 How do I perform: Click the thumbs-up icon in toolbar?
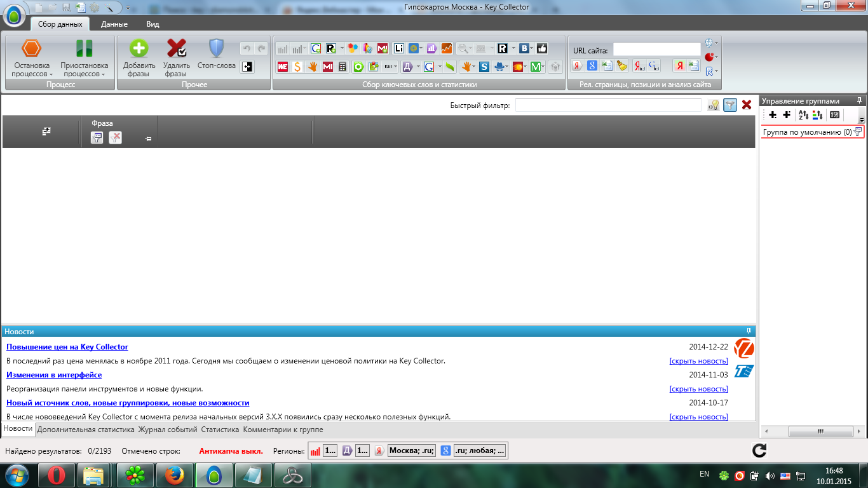point(542,48)
